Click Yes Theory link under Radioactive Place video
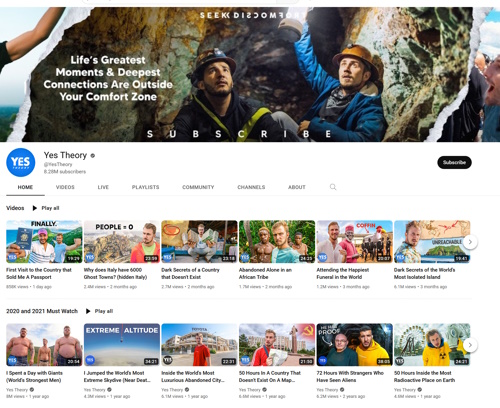Screen dimensions: 500x408 click(x=405, y=390)
